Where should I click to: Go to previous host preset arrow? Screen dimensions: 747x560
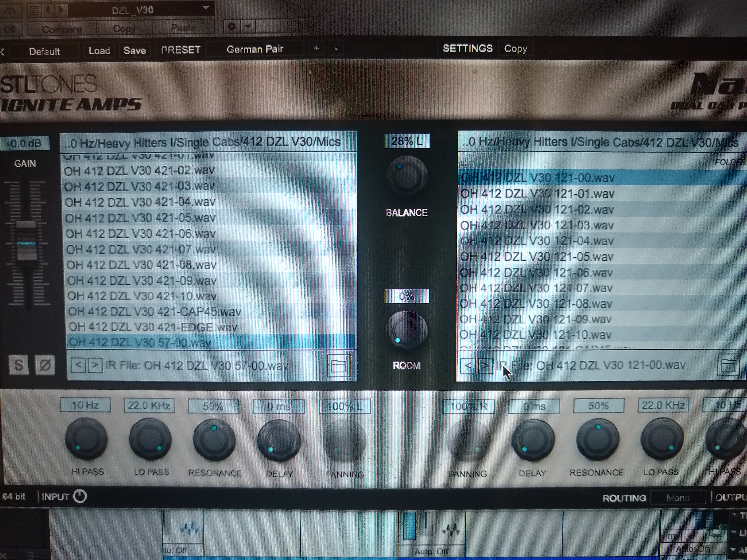[x=48, y=10]
